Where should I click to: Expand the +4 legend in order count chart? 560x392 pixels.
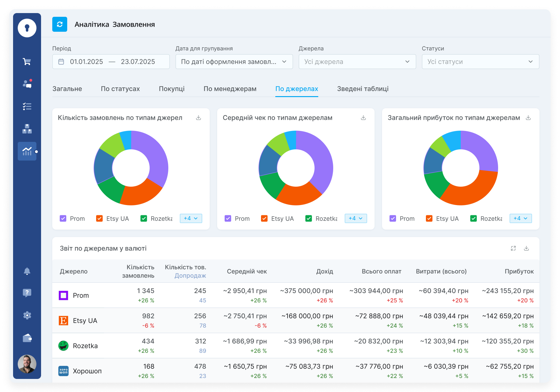(x=191, y=218)
